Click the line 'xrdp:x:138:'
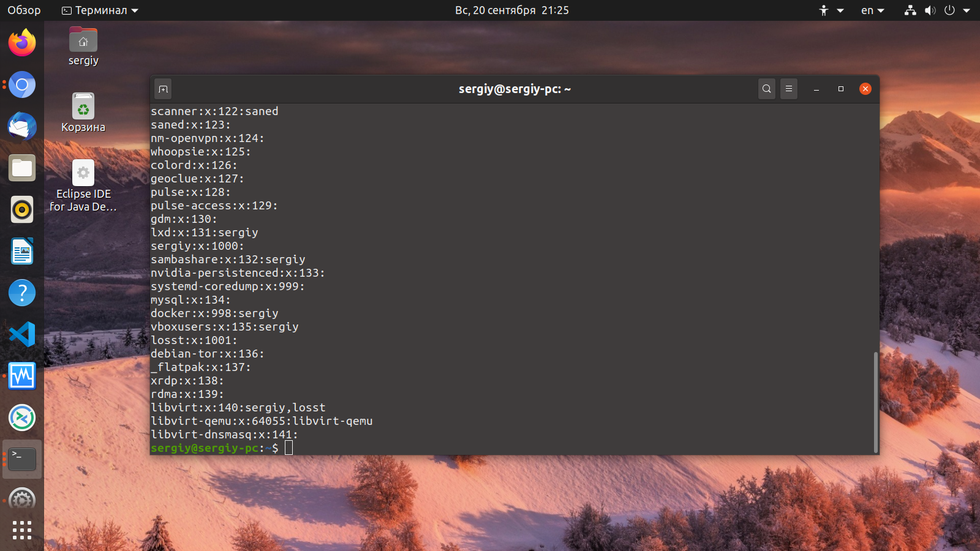This screenshot has height=551, width=980. (187, 381)
